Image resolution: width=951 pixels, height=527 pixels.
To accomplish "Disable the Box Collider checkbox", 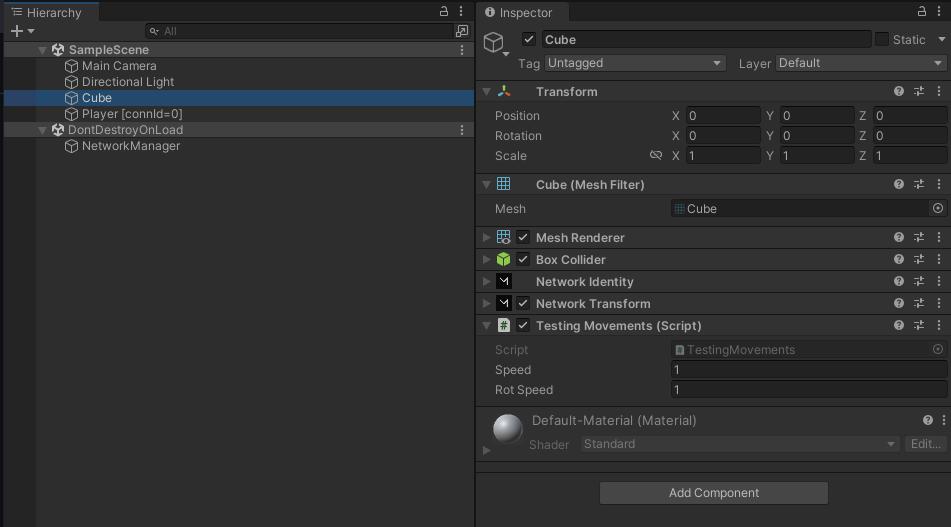I will pos(523,259).
